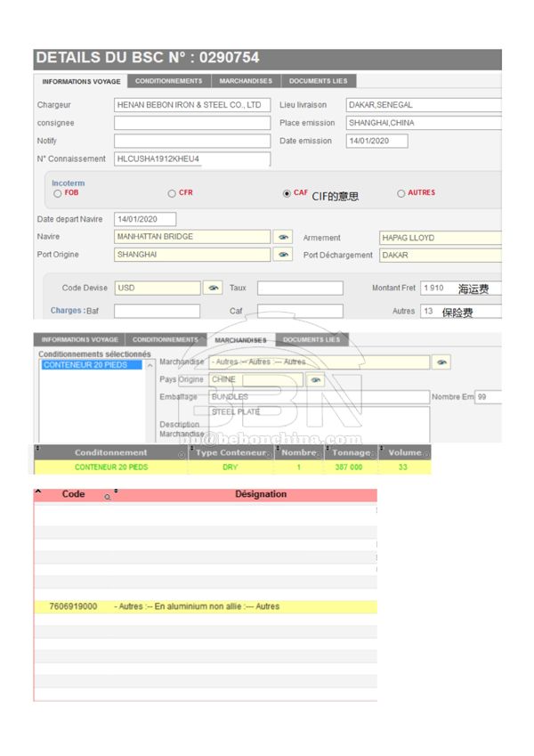The image size is (534, 756).
Task: Open lower panel INFORMATIONS VOYAGE tab
Action: pos(79,339)
